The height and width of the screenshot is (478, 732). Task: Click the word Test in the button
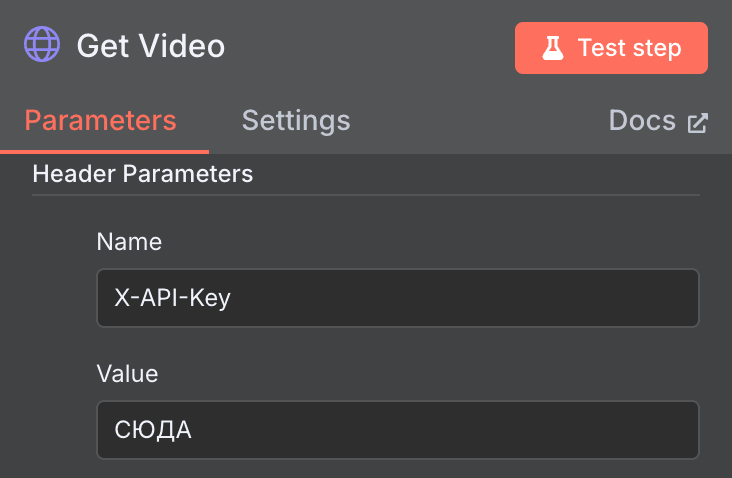tap(598, 48)
